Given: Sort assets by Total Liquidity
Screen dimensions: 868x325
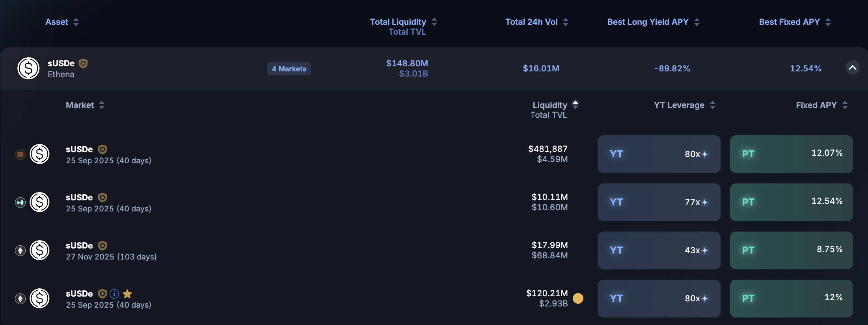Looking at the screenshot, I should click(434, 22).
